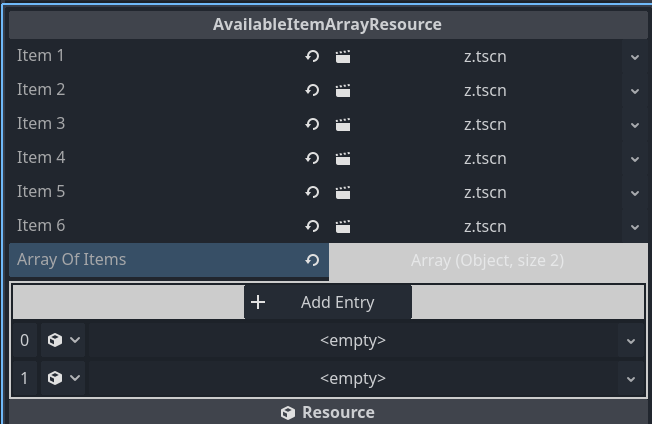The image size is (652, 424).
Task: Click the AvailableItemArrayResource header
Action: click(328, 25)
